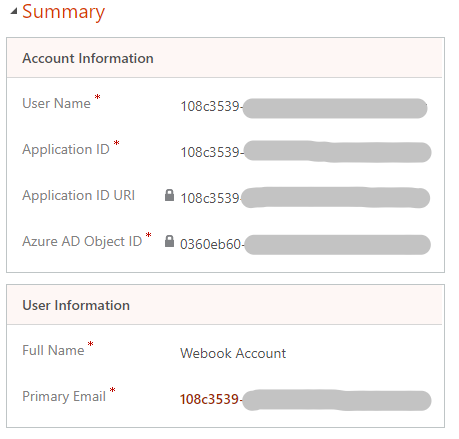Click the Summary section heading

click(x=63, y=12)
